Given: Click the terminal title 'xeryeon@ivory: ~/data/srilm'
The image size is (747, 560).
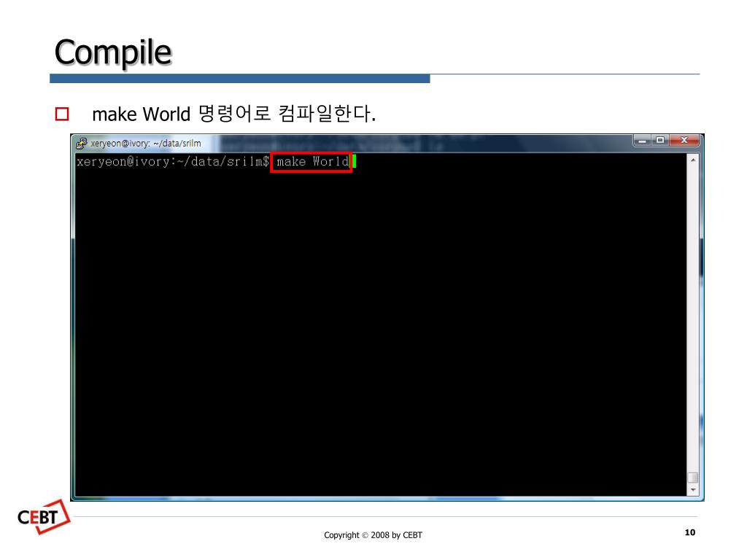Looking at the screenshot, I should 146,144.
